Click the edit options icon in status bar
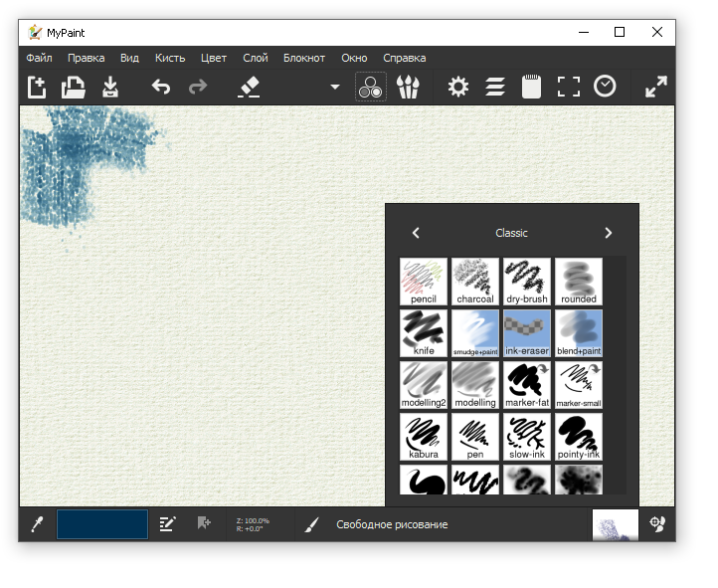The width and height of the screenshot is (718, 588). 168,524
